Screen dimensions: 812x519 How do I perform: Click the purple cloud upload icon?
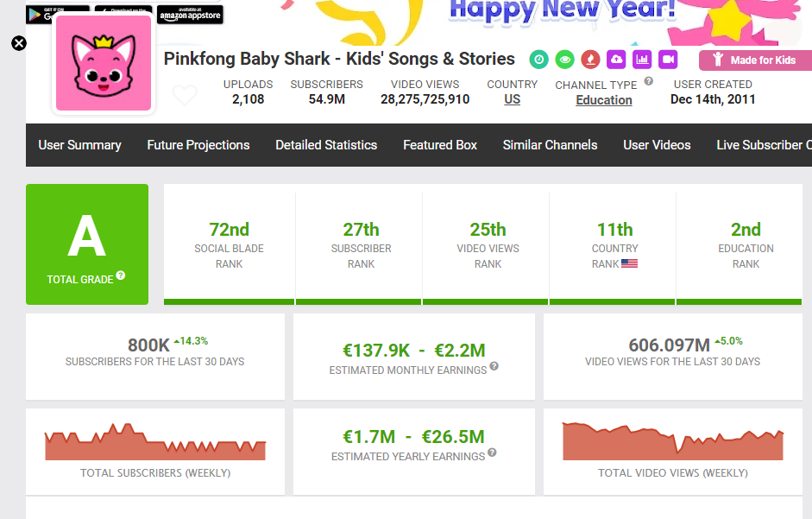616,60
